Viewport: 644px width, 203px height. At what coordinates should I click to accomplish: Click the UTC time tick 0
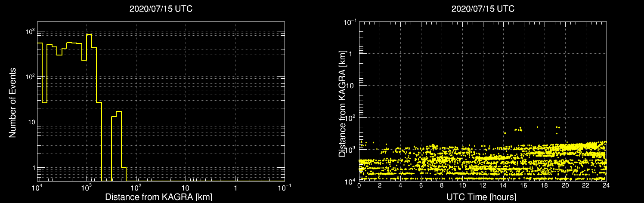pos(359,185)
